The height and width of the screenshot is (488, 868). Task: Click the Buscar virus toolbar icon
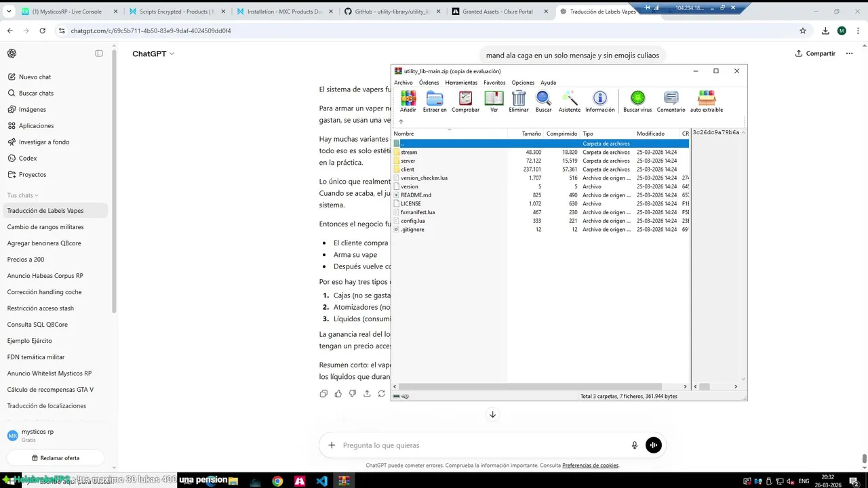click(x=637, y=102)
